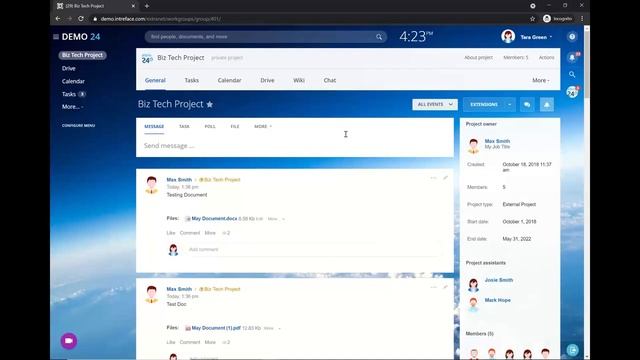The width and height of the screenshot is (640, 360).
Task: Click CONFIGURE MENU in the sidebar
Action: [78, 126]
